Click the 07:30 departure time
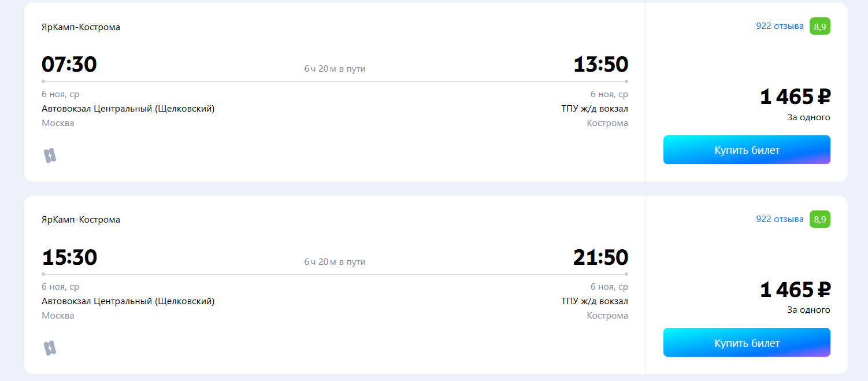 pos(69,64)
